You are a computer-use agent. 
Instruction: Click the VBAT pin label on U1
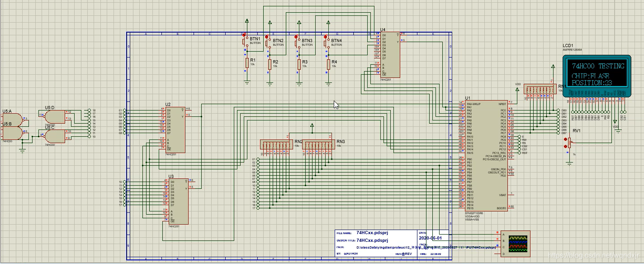pyautogui.click(x=502, y=195)
